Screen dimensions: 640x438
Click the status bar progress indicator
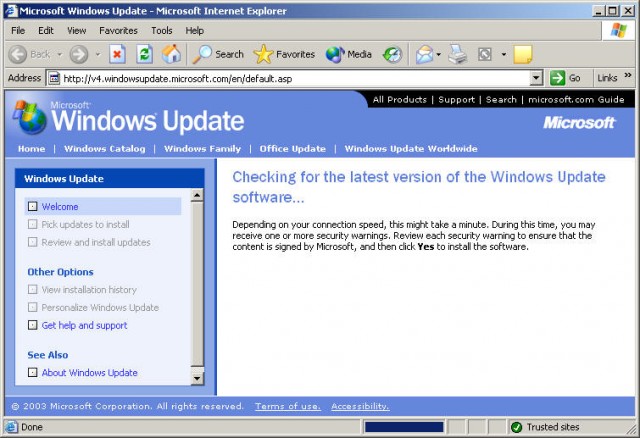(404, 427)
